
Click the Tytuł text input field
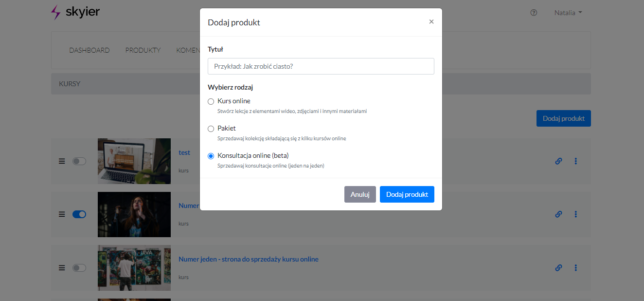[x=321, y=66]
